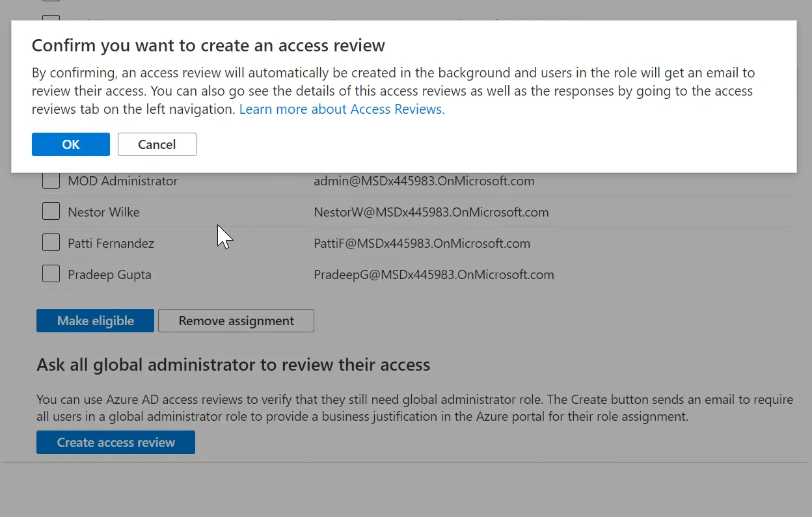Image resolution: width=812 pixels, height=517 pixels.
Task: Cancel the access review confirmation dialog
Action: pos(157,144)
